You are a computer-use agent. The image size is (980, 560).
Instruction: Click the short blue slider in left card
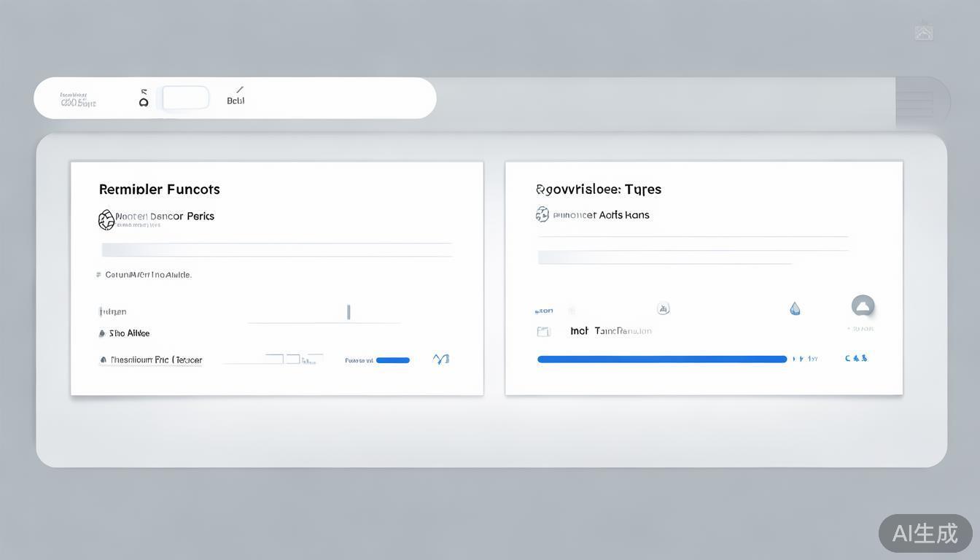coord(392,360)
